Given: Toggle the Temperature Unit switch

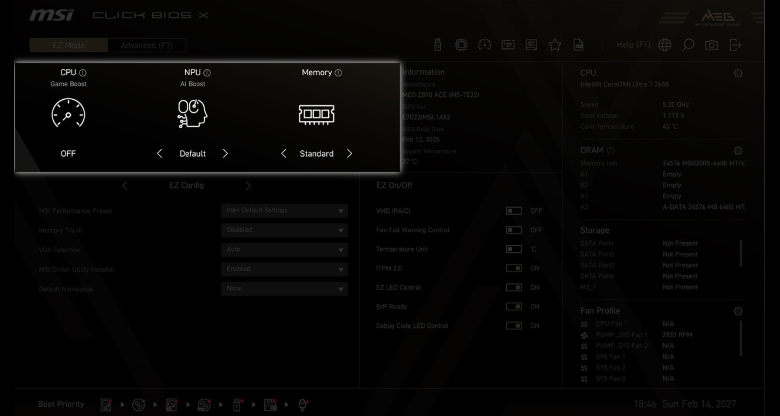Looking at the screenshot, I should (514, 249).
